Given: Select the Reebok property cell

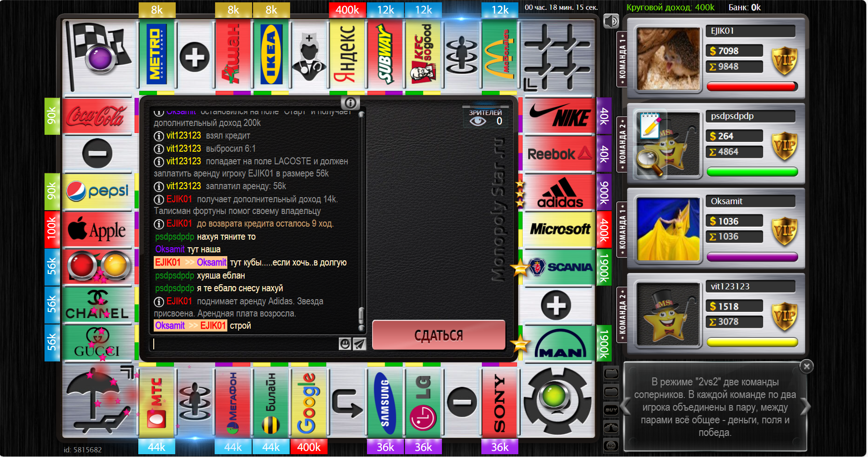Looking at the screenshot, I should click(558, 154).
